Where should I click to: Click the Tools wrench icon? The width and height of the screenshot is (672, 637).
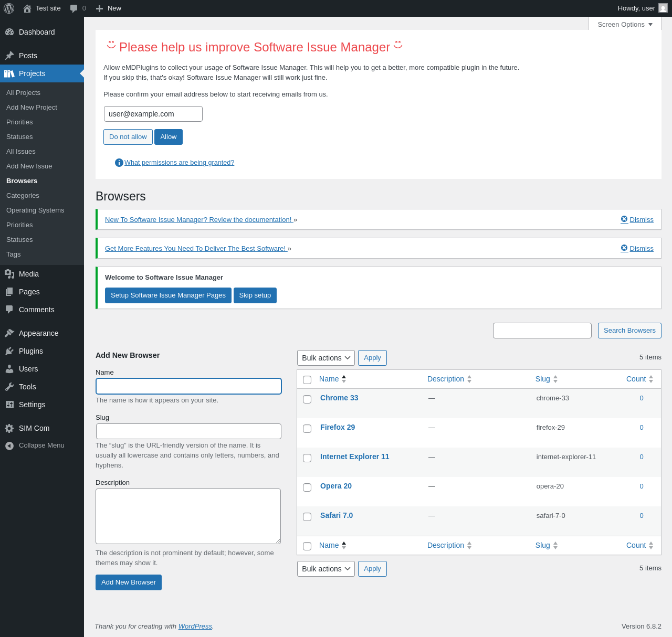point(9,387)
